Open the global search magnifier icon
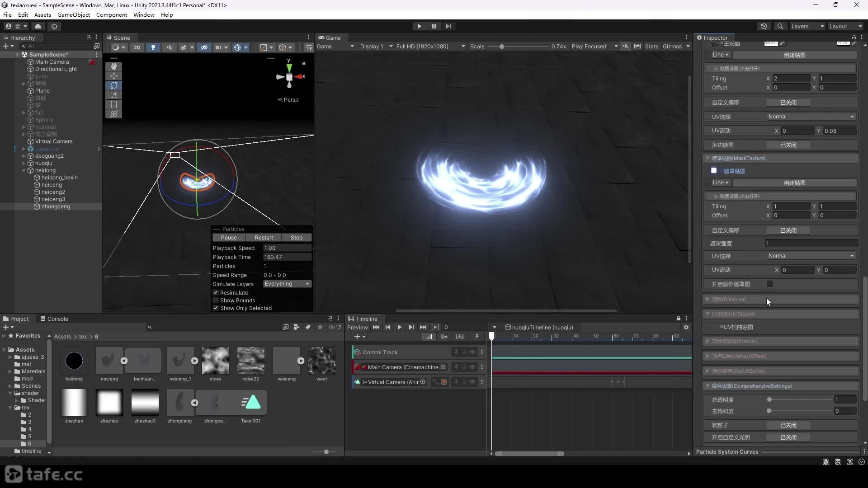The height and width of the screenshot is (488, 868). pyautogui.click(x=780, y=26)
